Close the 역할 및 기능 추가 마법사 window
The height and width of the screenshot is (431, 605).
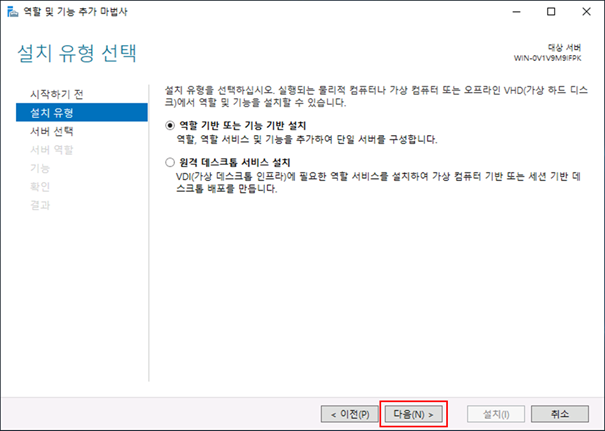pyautogui.click(x=586, y=12)
